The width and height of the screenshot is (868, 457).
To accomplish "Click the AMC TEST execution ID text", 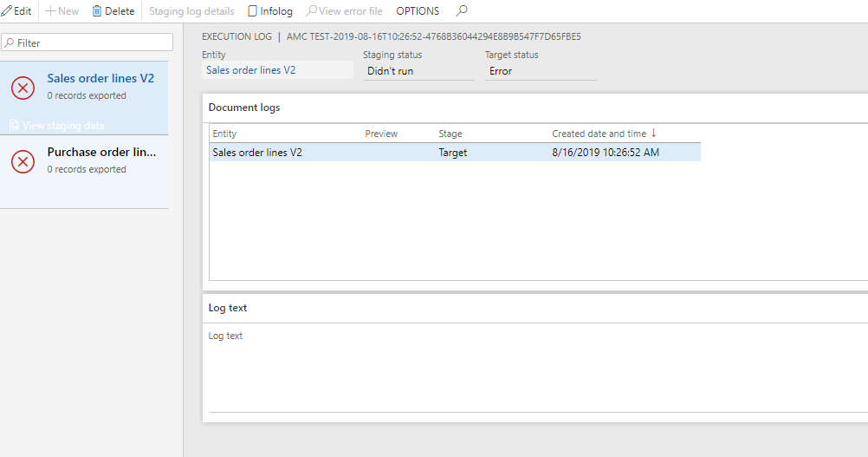I will 433,36.
